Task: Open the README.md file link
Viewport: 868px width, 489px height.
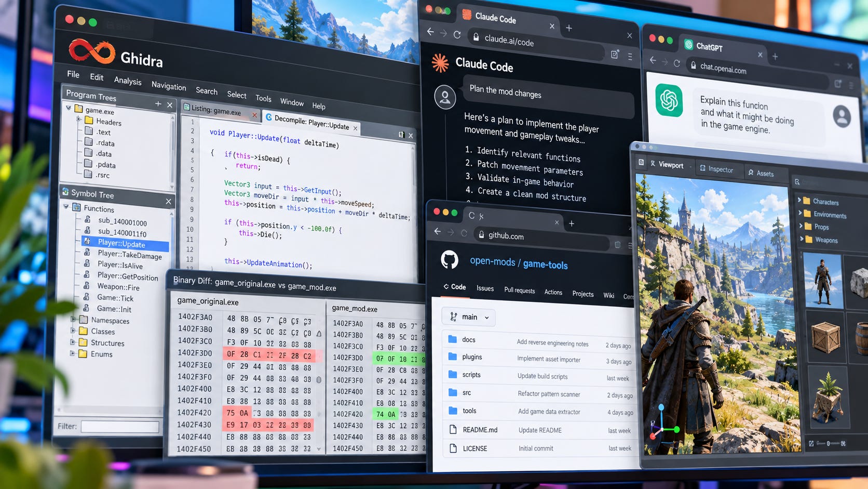Action: click(x=480, y=430)
